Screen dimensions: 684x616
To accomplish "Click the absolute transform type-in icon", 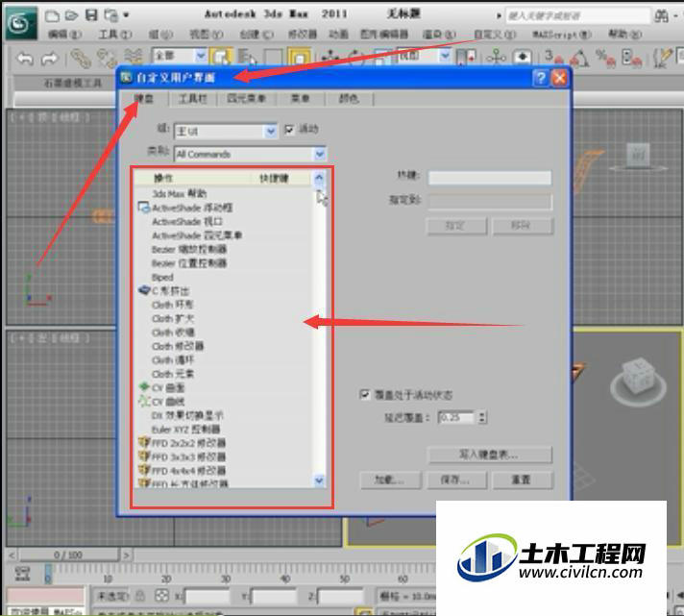I will [161, 596].
